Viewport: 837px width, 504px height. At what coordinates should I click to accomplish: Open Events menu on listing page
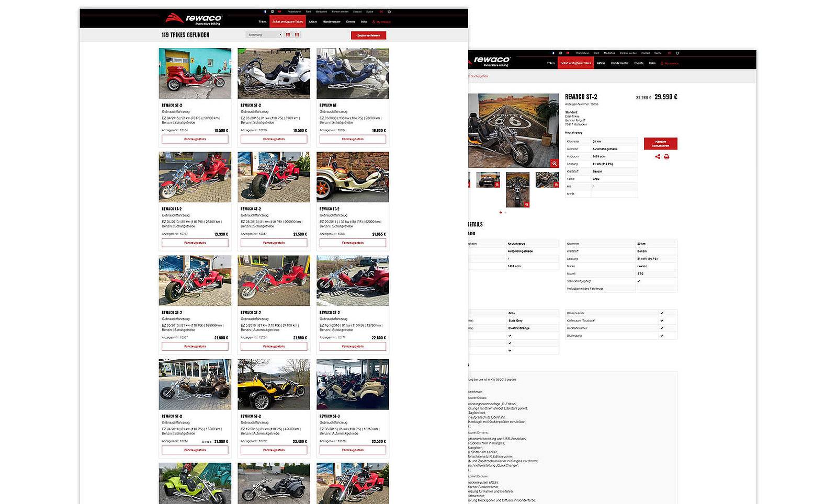(350, 22)
